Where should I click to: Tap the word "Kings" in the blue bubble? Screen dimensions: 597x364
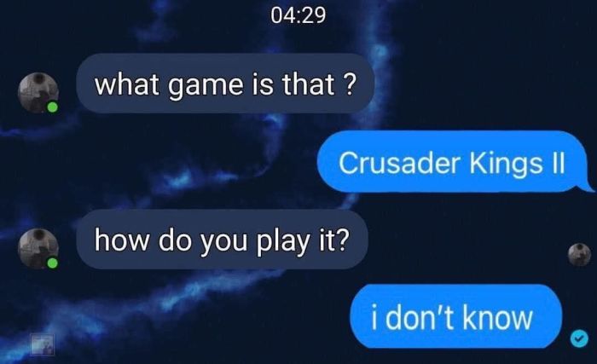[506, 165]
